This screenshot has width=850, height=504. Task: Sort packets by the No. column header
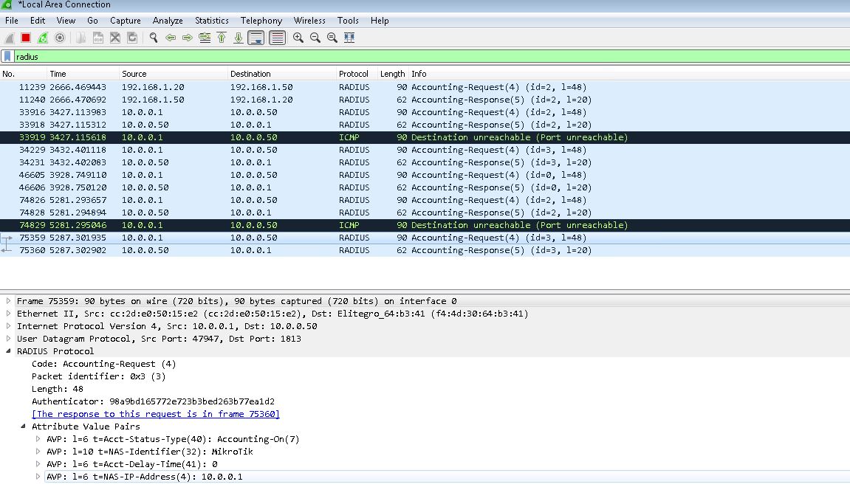click(24, 74)
